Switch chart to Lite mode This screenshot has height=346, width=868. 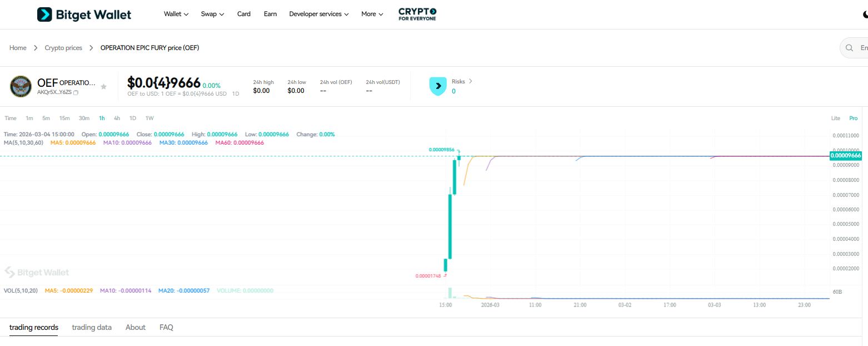tap(836, 118)
